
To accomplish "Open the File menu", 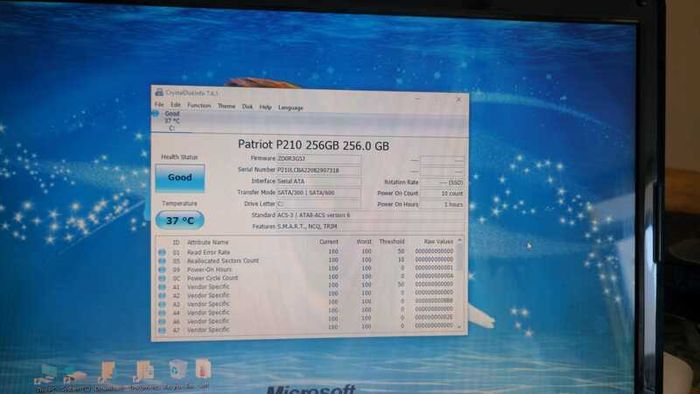I will pyautogui.click(x=159, y=105).
